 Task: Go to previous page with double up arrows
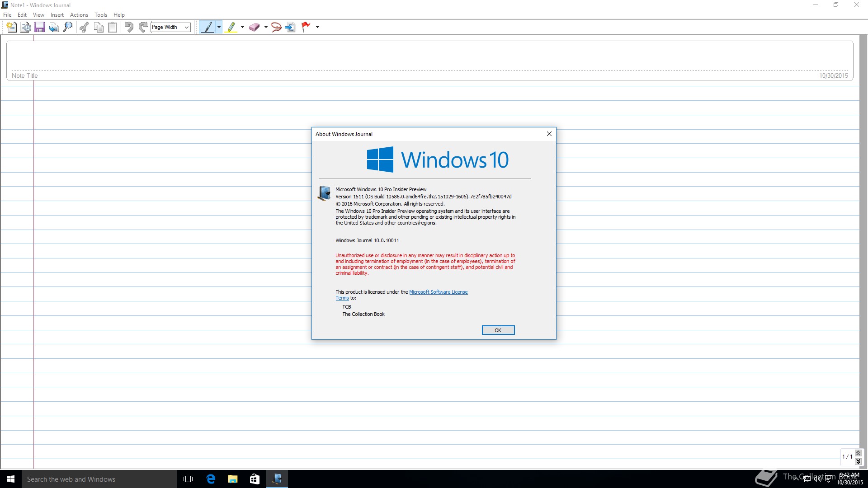point(858,453)
